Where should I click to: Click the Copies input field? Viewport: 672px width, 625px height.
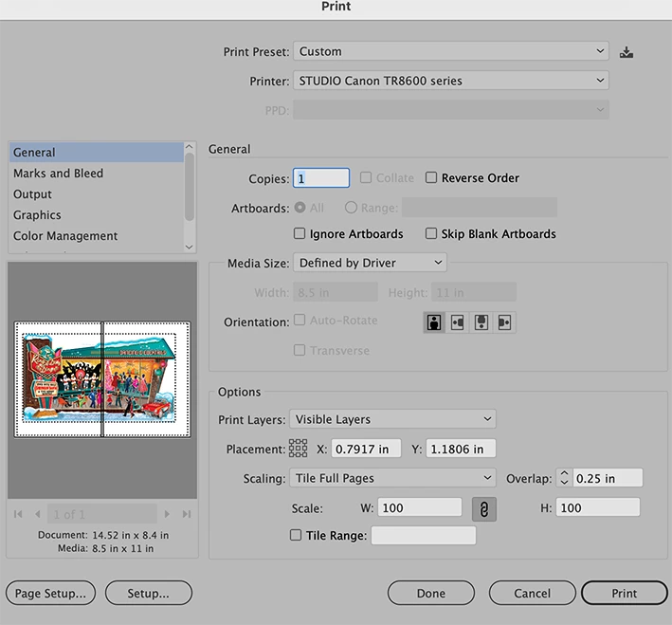tap(321, 178)
